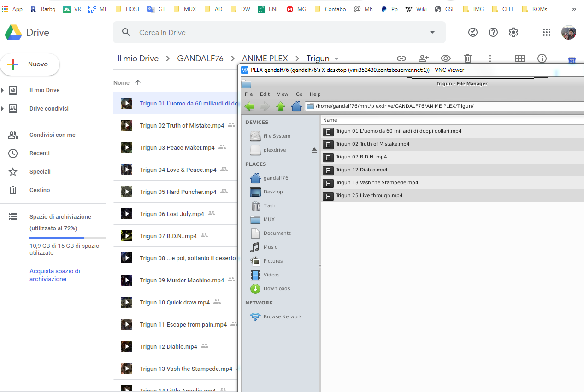Select Trigun 03 Peace Maker.mp4 in Drive

pyautogui.click(x=177, y=147)
